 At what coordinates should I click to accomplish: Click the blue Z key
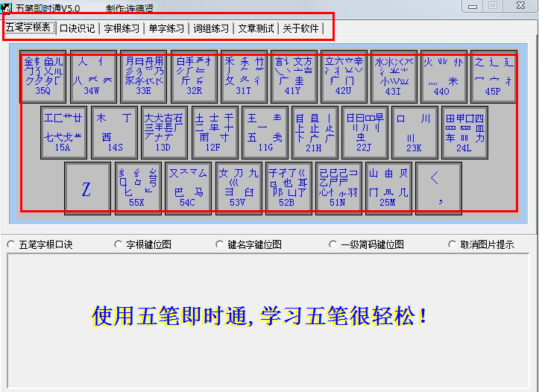coord(86,189)
